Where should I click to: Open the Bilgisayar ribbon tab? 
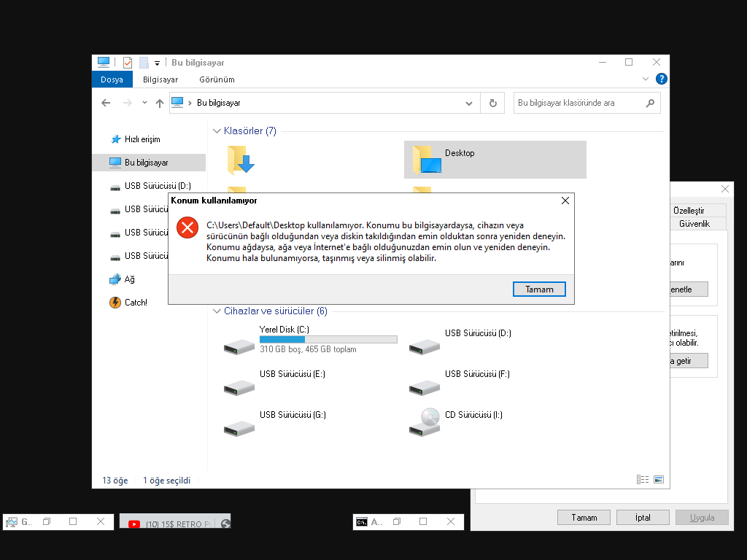coord(160,79)
